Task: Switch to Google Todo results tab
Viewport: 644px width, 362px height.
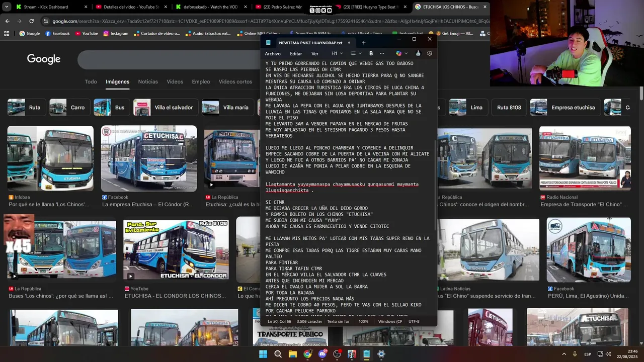Action: (x=91, y=81)
